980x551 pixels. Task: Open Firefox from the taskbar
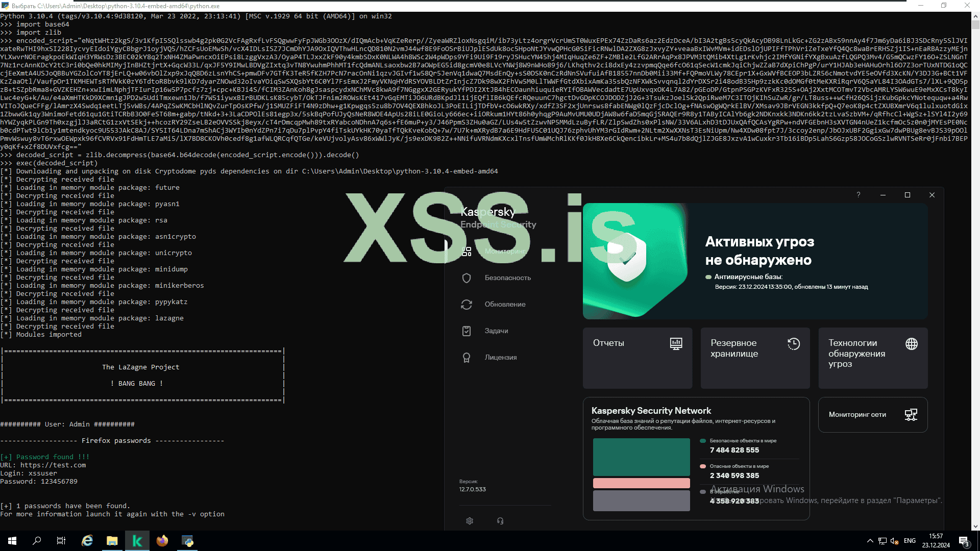162,541
